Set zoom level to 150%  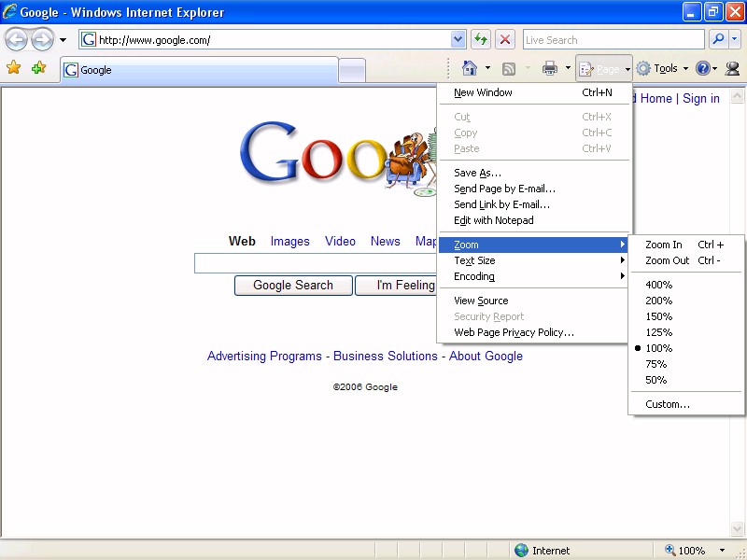point(686,316)
